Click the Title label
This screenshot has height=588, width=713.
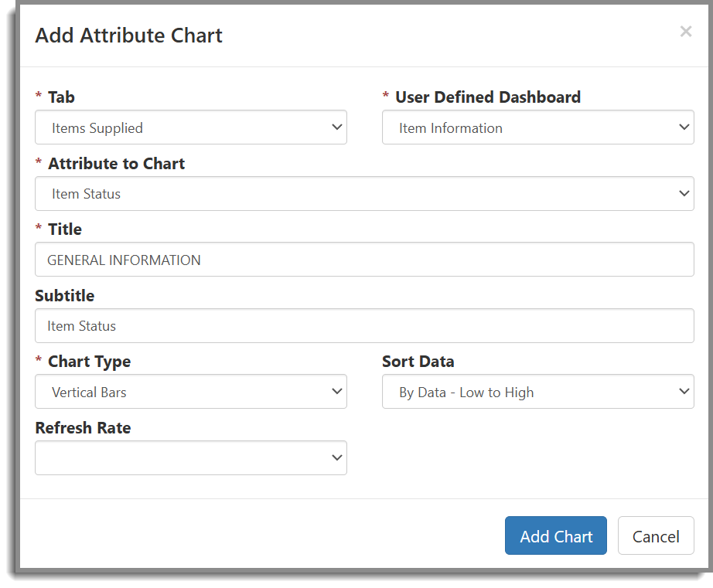tap(65, 229)
